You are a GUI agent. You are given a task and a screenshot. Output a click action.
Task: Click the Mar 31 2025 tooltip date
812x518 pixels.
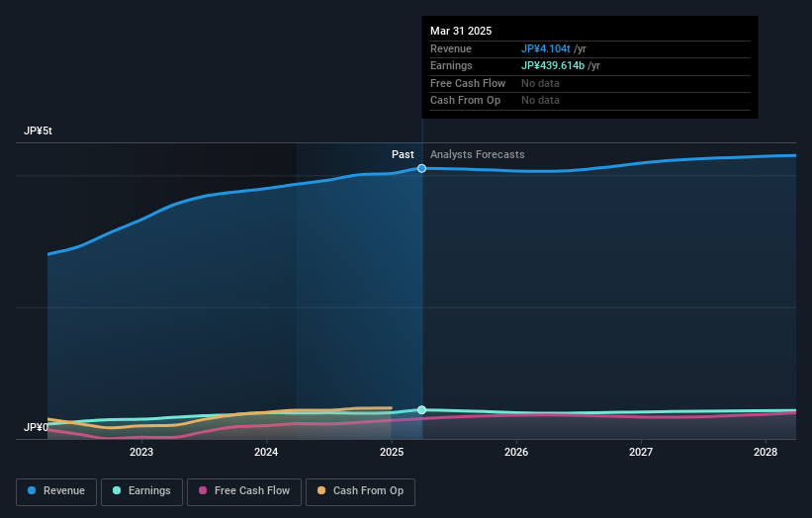[x=461, y=31]
